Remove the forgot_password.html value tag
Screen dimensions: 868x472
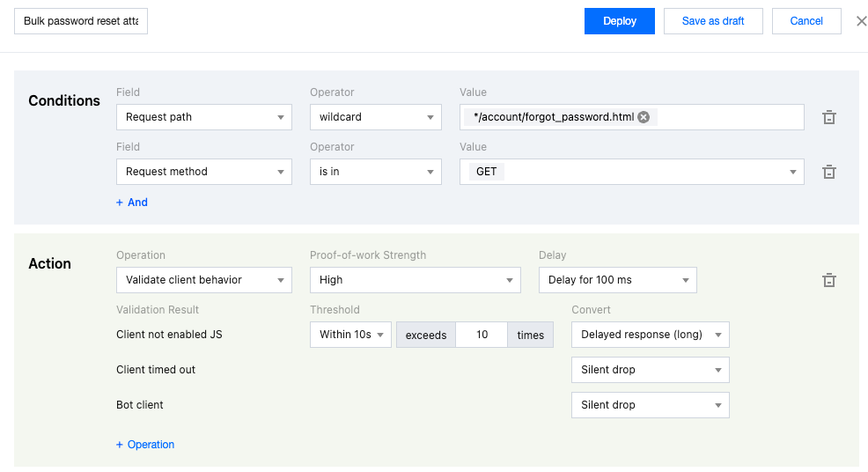644,117
